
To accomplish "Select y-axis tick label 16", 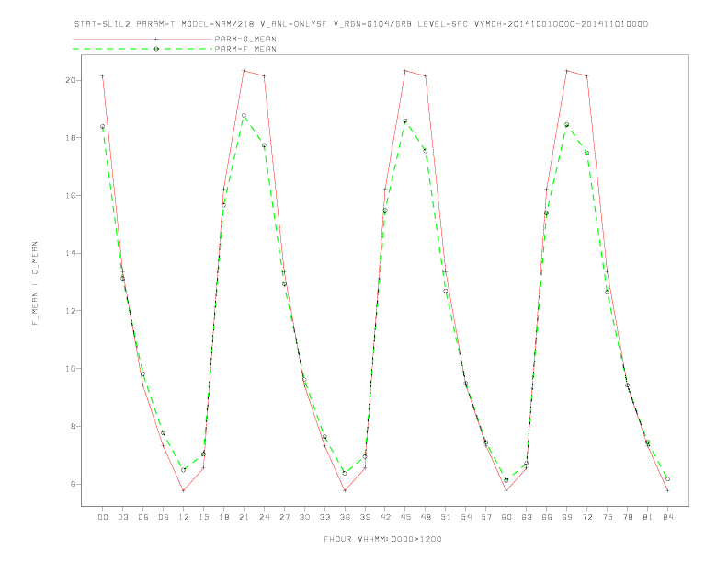I will [x=71, y=196].
